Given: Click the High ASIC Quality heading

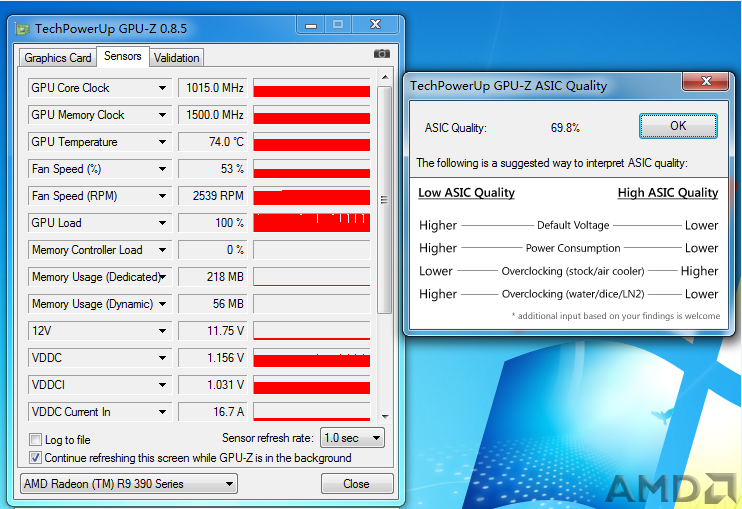Looking at the screenshot, I should click(x=668, y=193).
